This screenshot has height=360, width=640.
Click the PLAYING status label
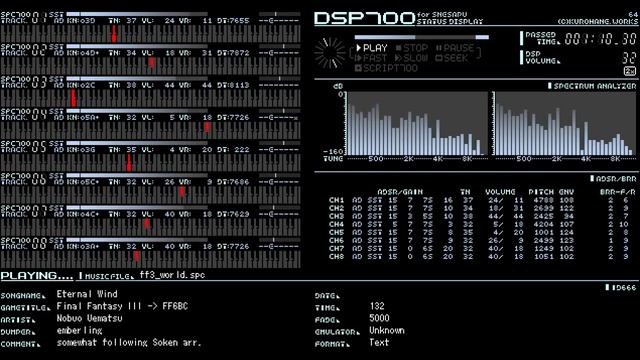point(37,276)
